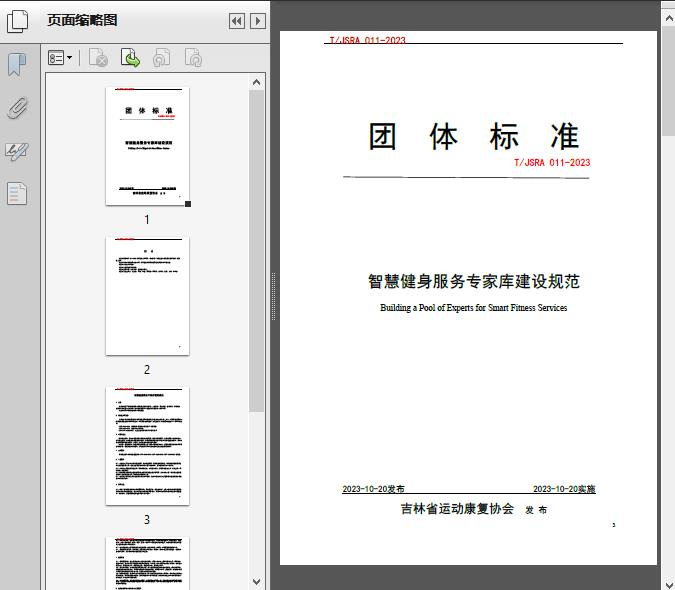Click the document view scrollbar thumb
Screen dimensions: 675x590
click(669, 81)
